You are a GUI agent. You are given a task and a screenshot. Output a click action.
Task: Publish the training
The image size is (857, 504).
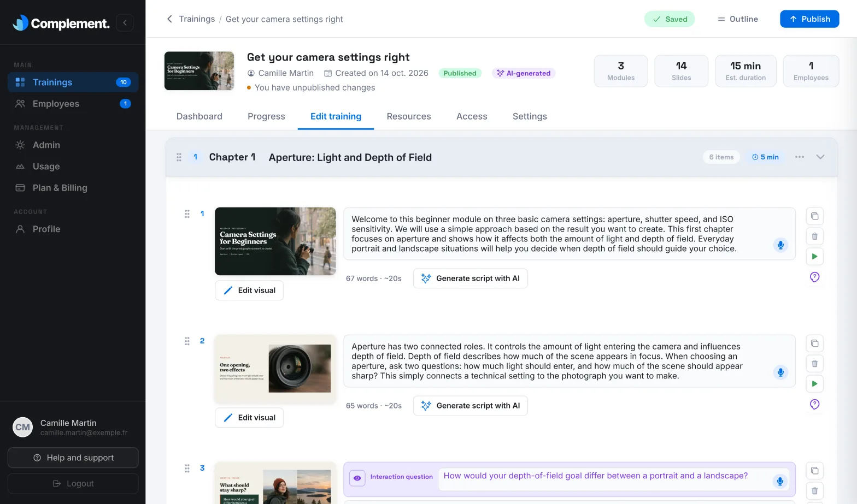[809, 19]
